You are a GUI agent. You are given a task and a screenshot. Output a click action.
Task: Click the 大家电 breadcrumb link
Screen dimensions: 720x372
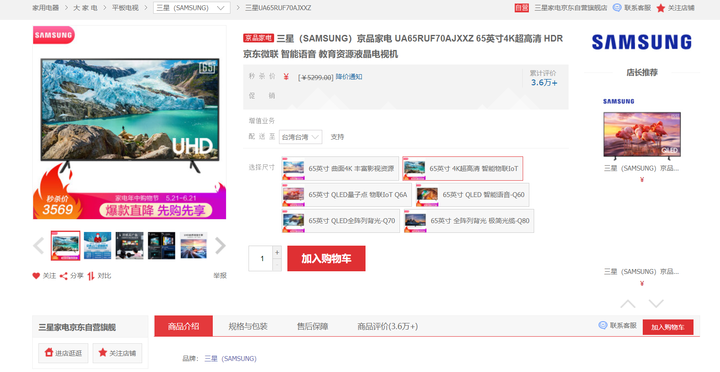[x=85, y=8]
